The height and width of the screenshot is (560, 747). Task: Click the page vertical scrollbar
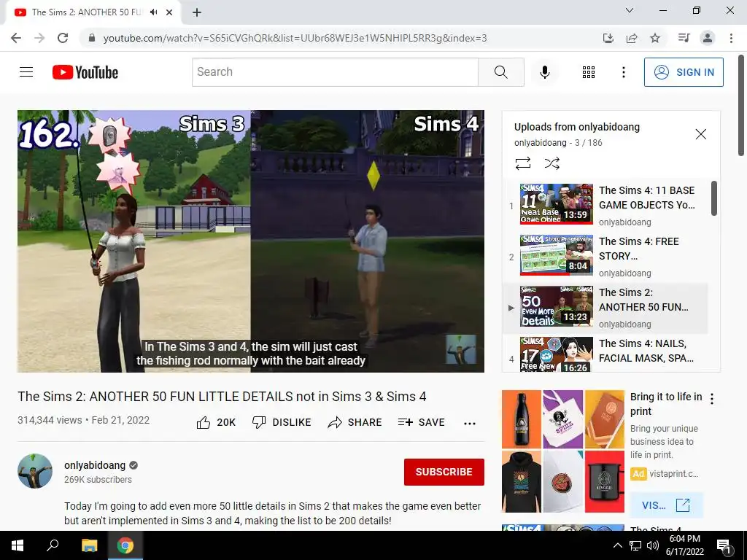tap(741, 106)
